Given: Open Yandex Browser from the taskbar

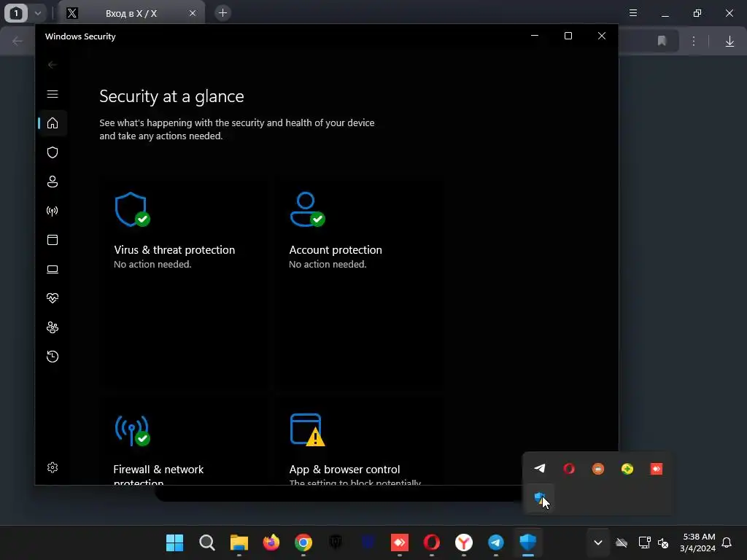Looking at the screenshot, I should point(464,542).
